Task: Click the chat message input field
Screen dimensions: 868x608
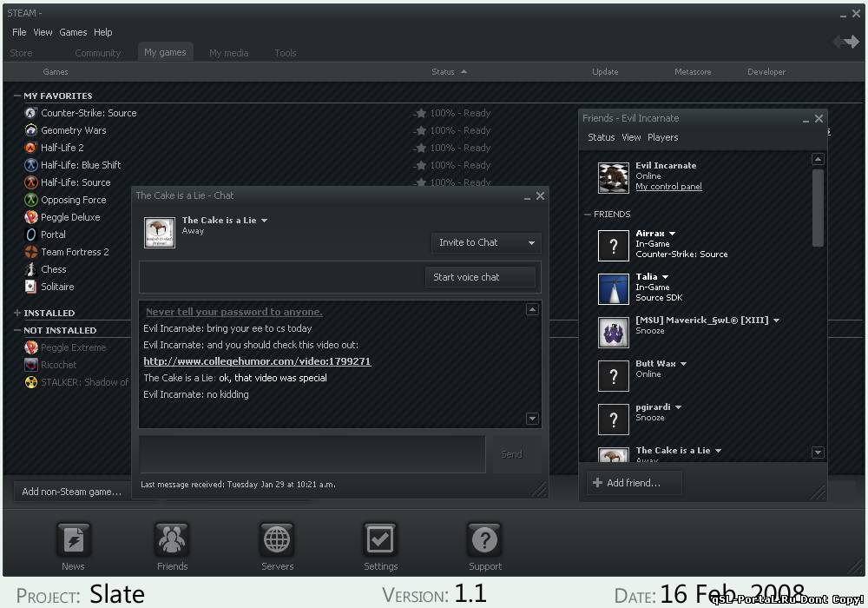Action: pyautogui.click(x=312, y=454)
